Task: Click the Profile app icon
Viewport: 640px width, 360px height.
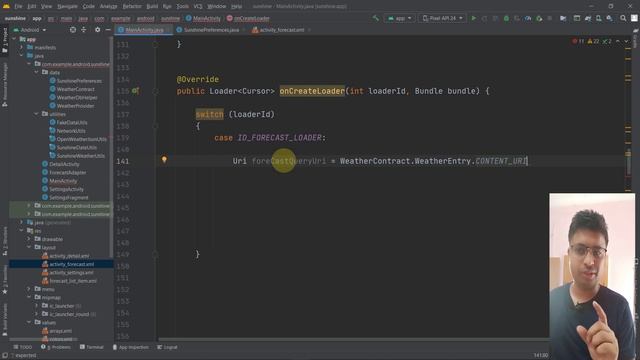Action: (x=528, y=18)
